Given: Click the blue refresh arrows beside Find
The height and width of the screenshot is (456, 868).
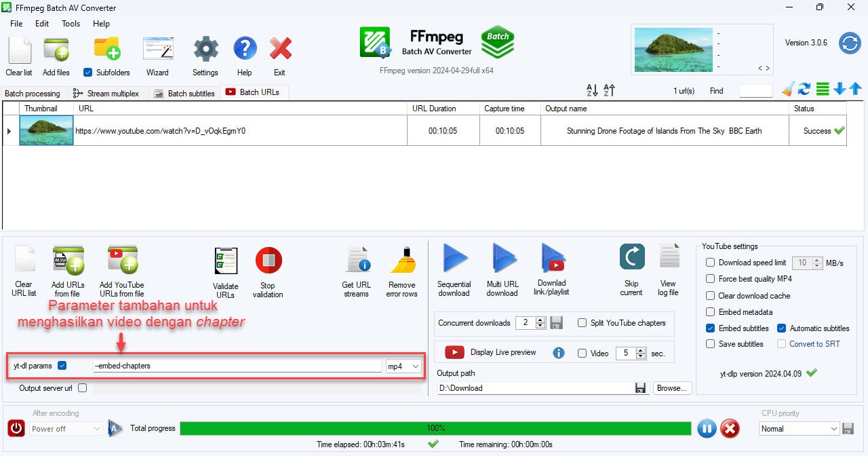Looking at the screenshot, I should [x=805, y=89].
